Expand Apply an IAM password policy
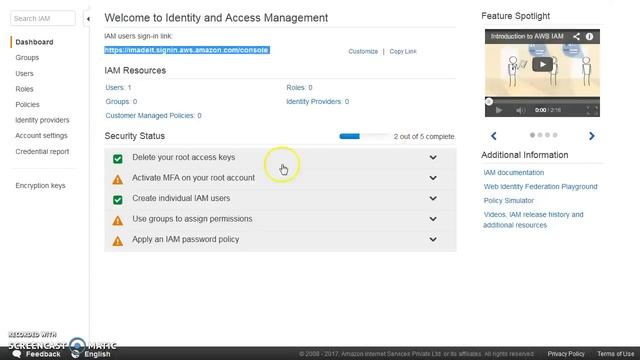 433,240
